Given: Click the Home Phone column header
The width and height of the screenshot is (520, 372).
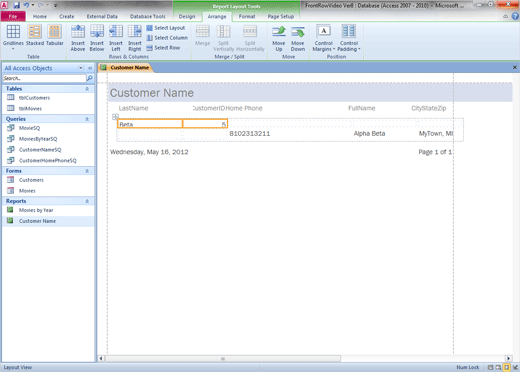Looking at the screenshot, I should (244, 108).
